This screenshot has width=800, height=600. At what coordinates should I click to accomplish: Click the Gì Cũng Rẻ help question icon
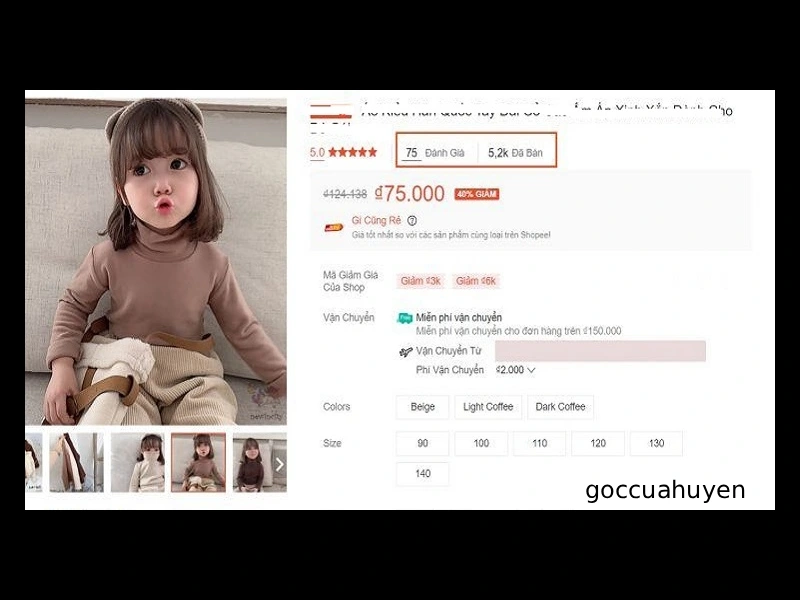point(412,221)
